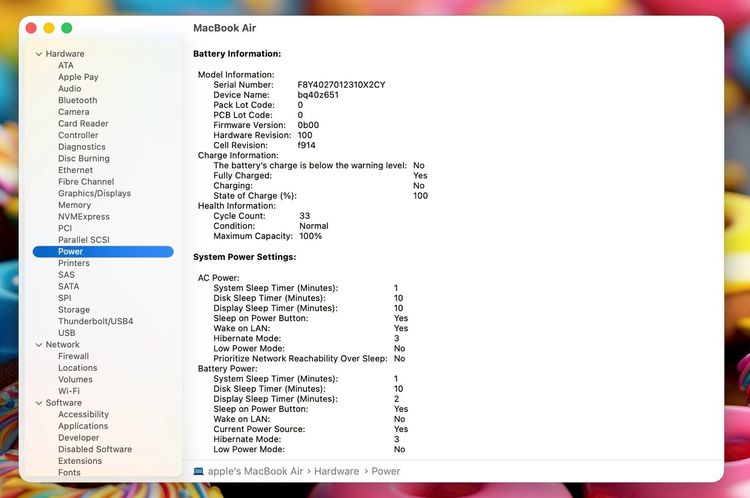Screen dimensions: 750x498
Task: Select SATA in the sidebar
Action: 68,287
